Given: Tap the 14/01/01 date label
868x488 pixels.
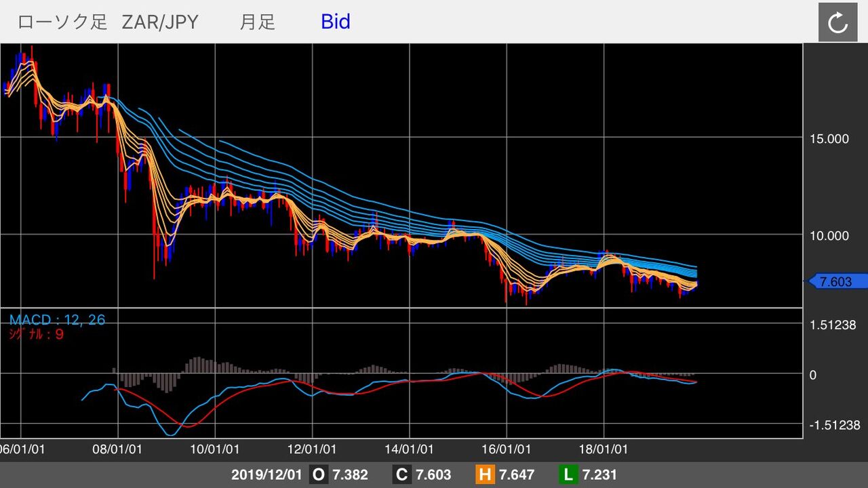Looking at the screenshot, I should click(x=410, y=449).
